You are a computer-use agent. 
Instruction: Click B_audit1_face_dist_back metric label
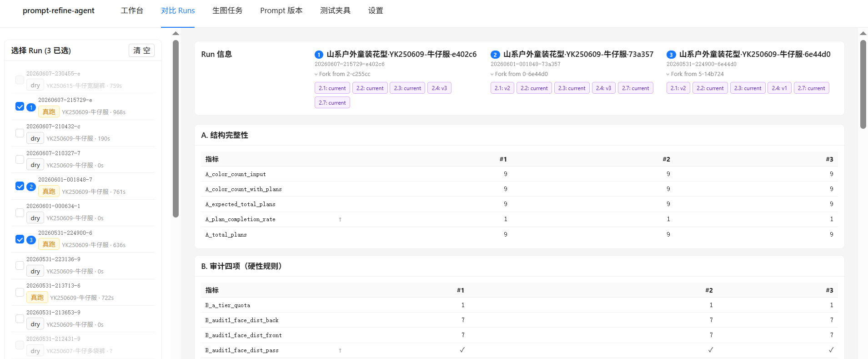click(x=242, y=320)
